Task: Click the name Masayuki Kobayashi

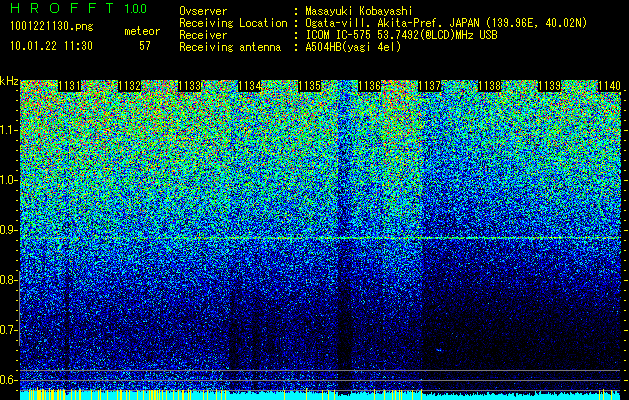Action: point(359,11)
